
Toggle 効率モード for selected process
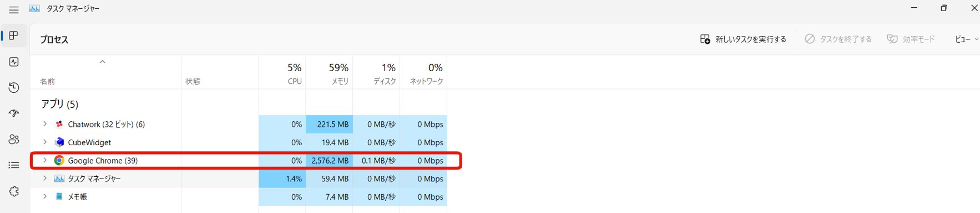[x=911, y=39]
